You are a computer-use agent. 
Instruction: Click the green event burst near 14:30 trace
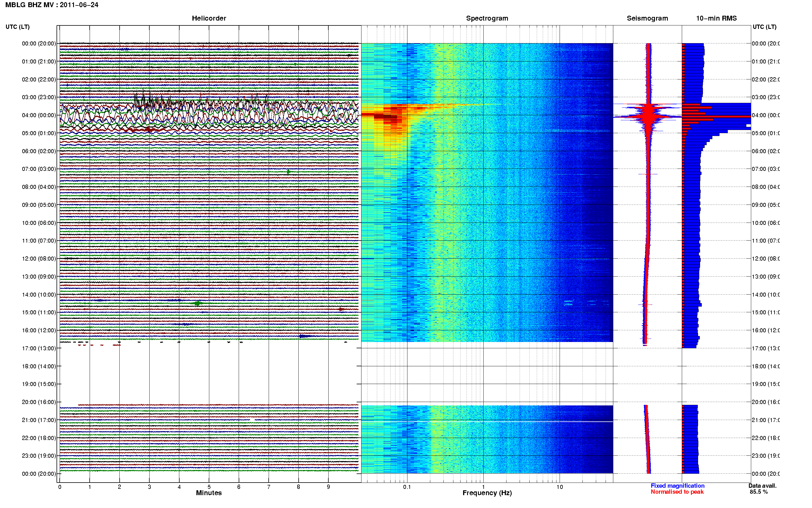(197, 303)
